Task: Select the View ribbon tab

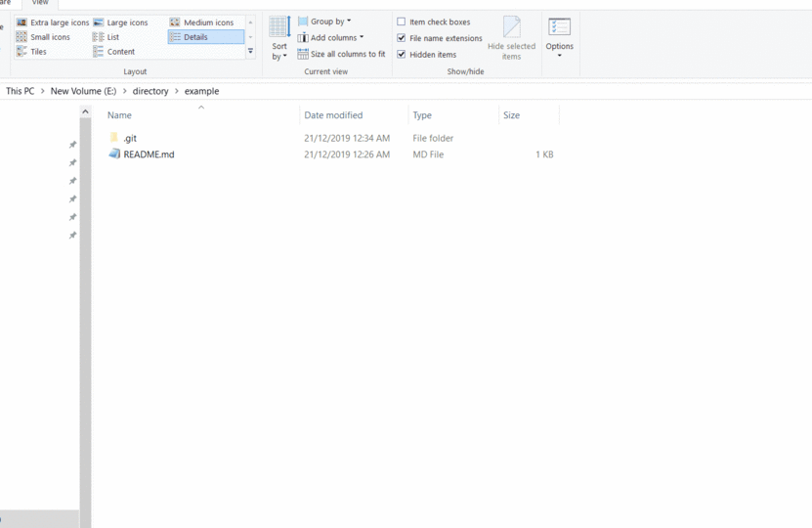Action: click(40, 3)
